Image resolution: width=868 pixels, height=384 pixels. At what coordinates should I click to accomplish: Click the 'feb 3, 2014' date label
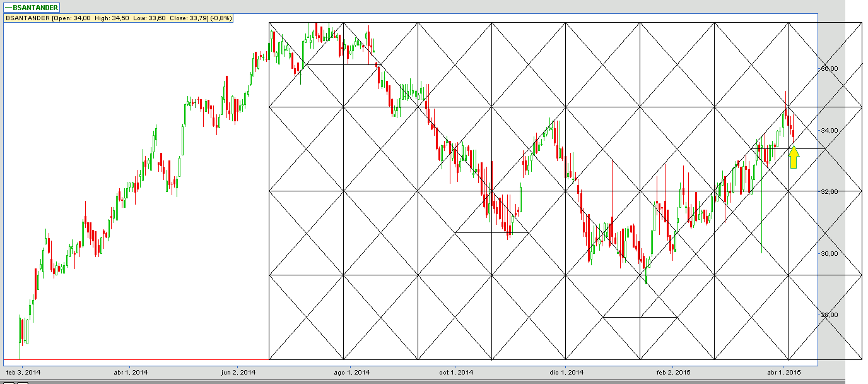tap(22, 373)
